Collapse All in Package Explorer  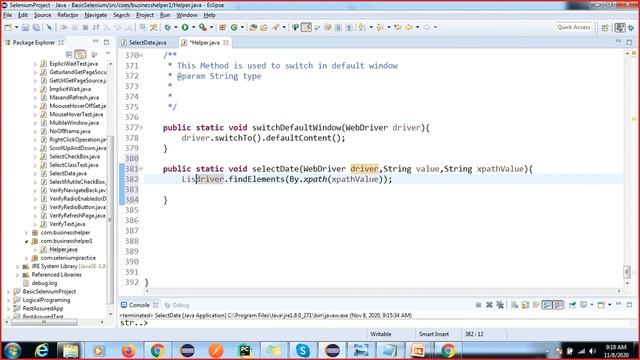69,54
